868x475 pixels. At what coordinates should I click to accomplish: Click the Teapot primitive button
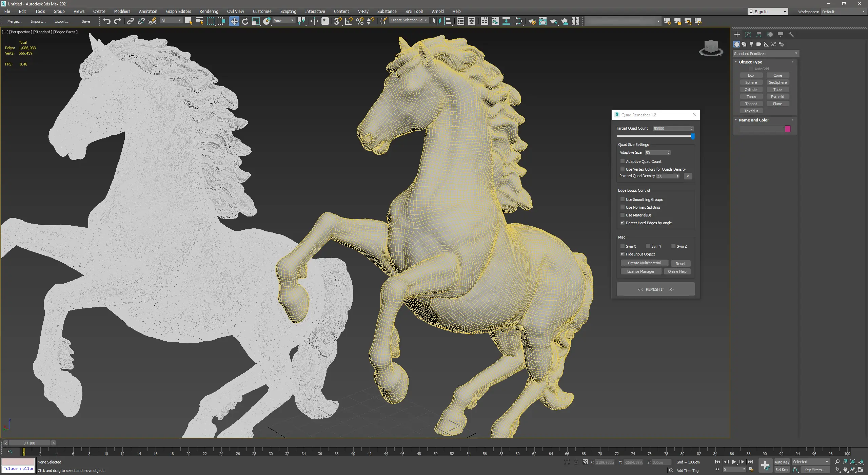click(x=751, y=103)
